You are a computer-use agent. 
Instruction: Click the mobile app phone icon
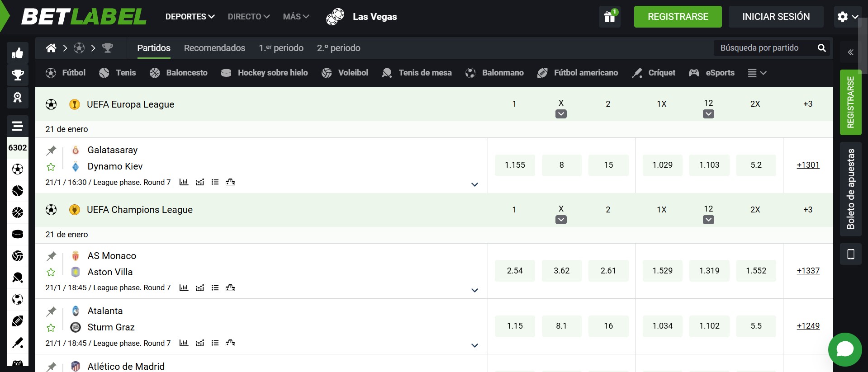tap(850, 254)
